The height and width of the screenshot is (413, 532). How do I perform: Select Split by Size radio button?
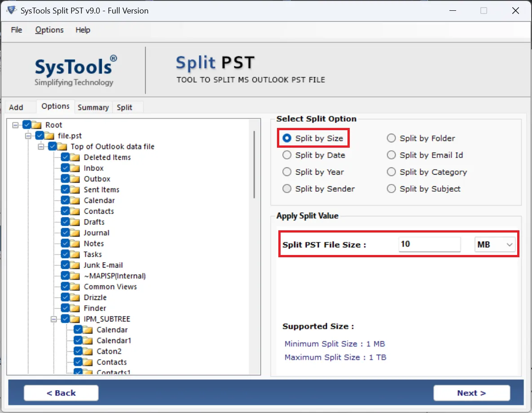coord(287,138)
